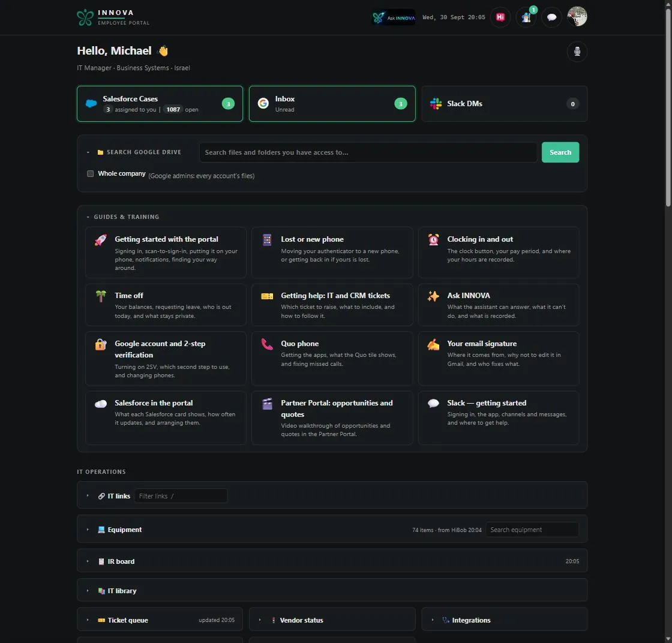Click the IT library books icon
672x643 pixels.
coord(101,591)
